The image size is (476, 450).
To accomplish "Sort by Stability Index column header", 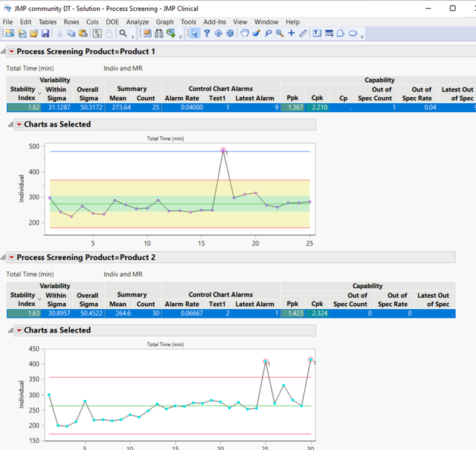I will coord(23,94).
